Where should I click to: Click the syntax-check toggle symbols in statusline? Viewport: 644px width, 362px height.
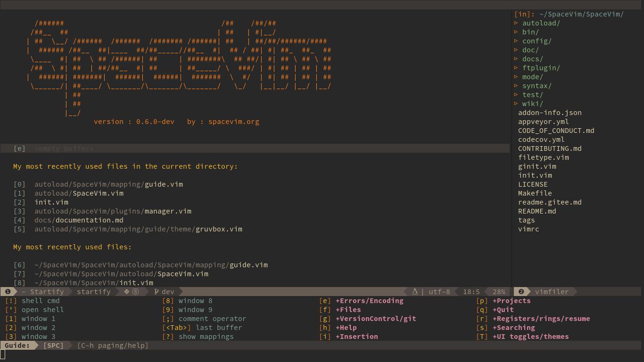(132, 292)
